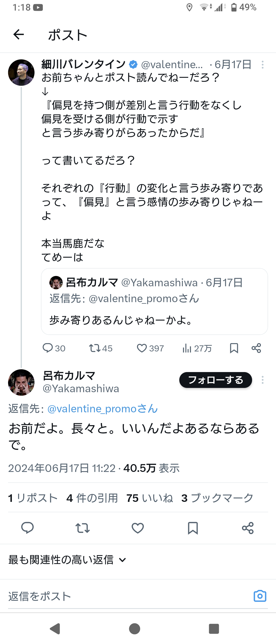Like the 呂布カルマ main post
The image size is (276, 644).
coord(138,528)
